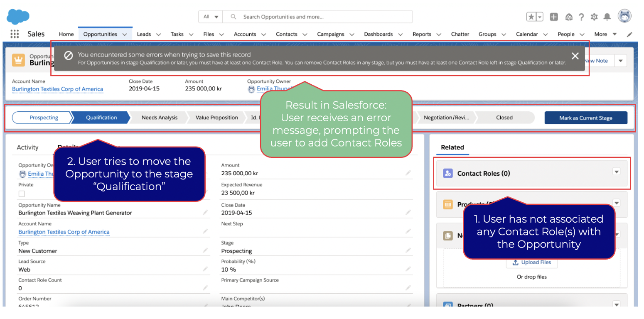
Task: Open the record actions dropdown beside New Note
Action: [621, 61]
